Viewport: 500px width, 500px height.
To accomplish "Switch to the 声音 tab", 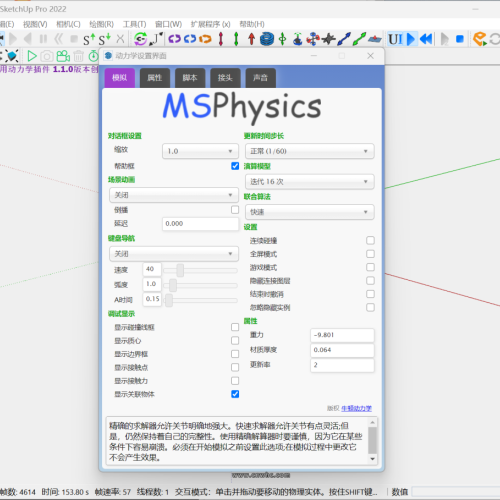I will coord(260,78).
